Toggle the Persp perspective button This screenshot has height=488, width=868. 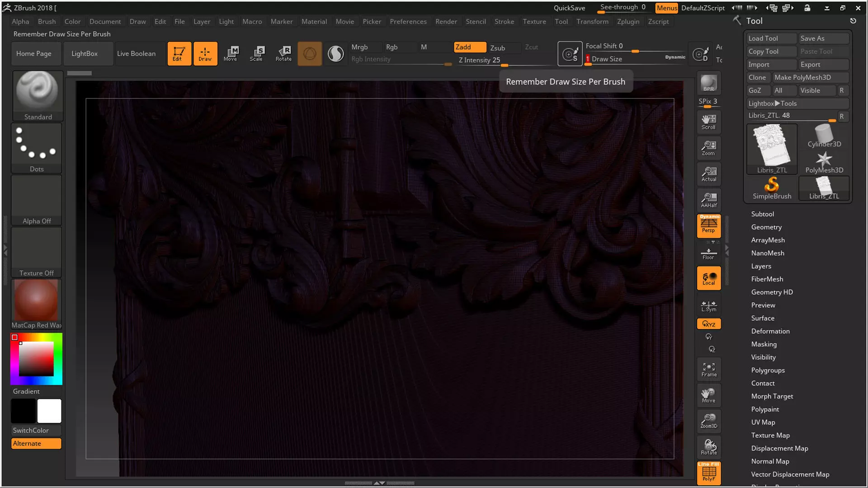[708, 225]
